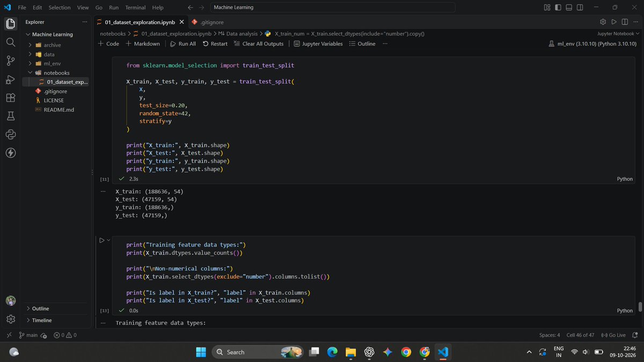644x362 pixels.
Task: Synchronize changes cloud icon in status bar
Action: pos(43,335)
